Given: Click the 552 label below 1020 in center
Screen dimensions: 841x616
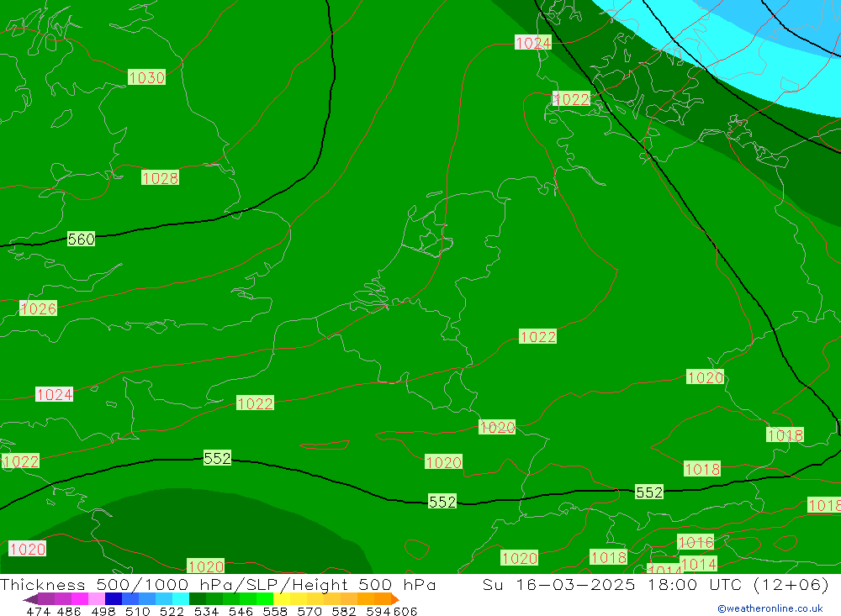Looking at the screenshot, I should [x=442, y=501].
